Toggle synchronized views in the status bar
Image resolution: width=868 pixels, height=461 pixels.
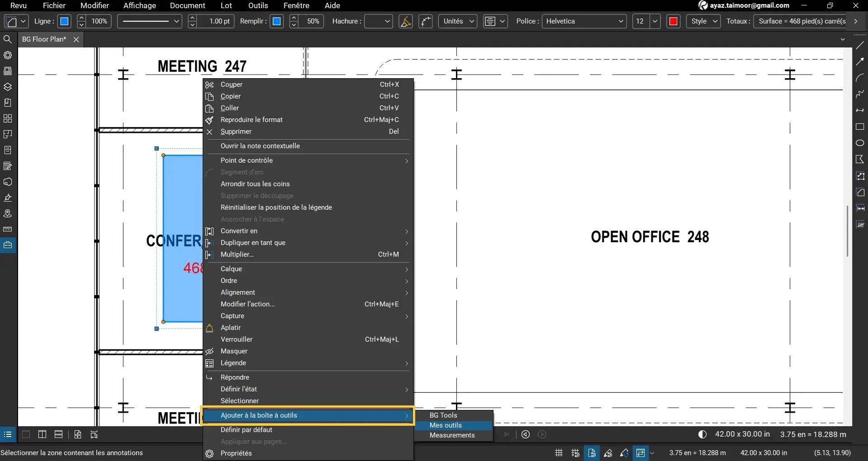[x=640, y=453]
